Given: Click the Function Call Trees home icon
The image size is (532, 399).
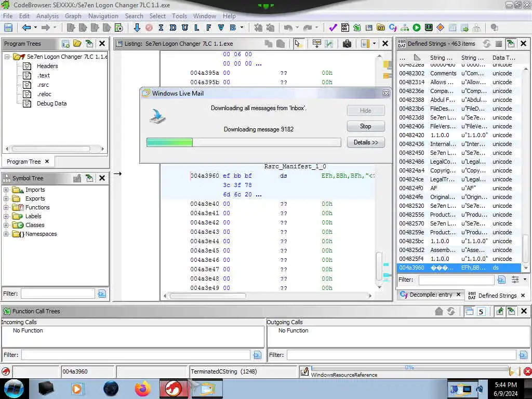Looking at the screenshot, I should click(438, 311).
